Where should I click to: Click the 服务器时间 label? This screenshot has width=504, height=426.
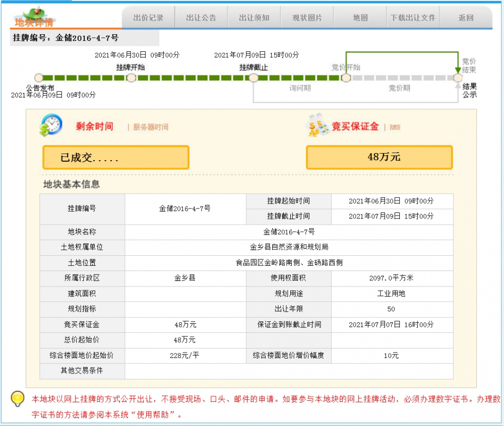pyautogui.click(x=151, y=127)
